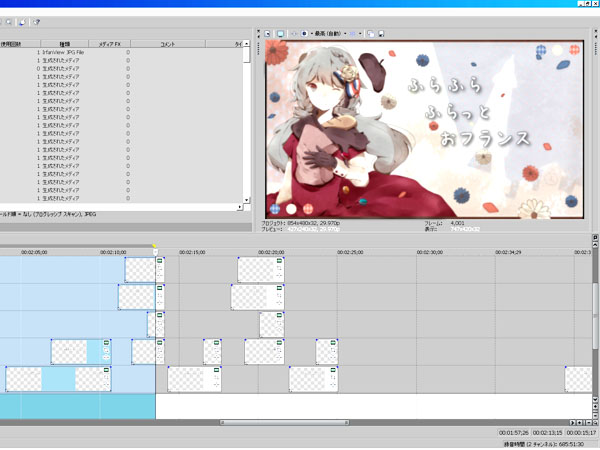Image resolution: width=600 pixels, height=450 pixels.
Task: Open generated media icon on first track selected clip
Action: (x=160, y=261)
